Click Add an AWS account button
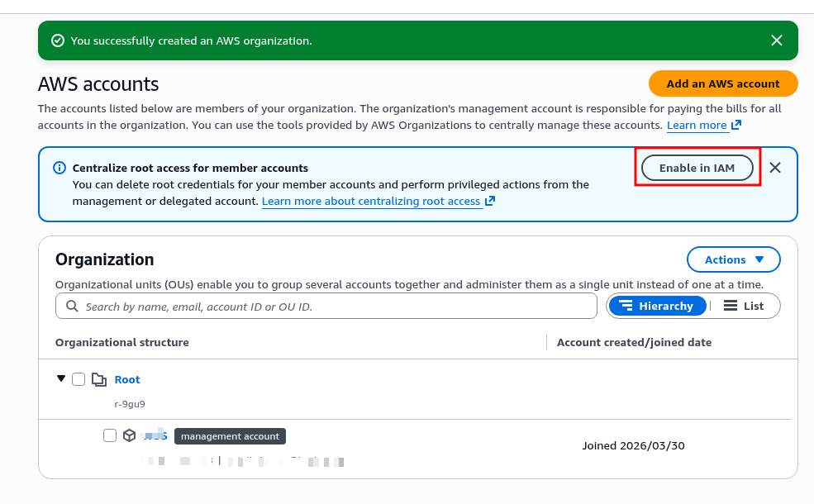Screen dimensions: 814x504 coord(723,83)
